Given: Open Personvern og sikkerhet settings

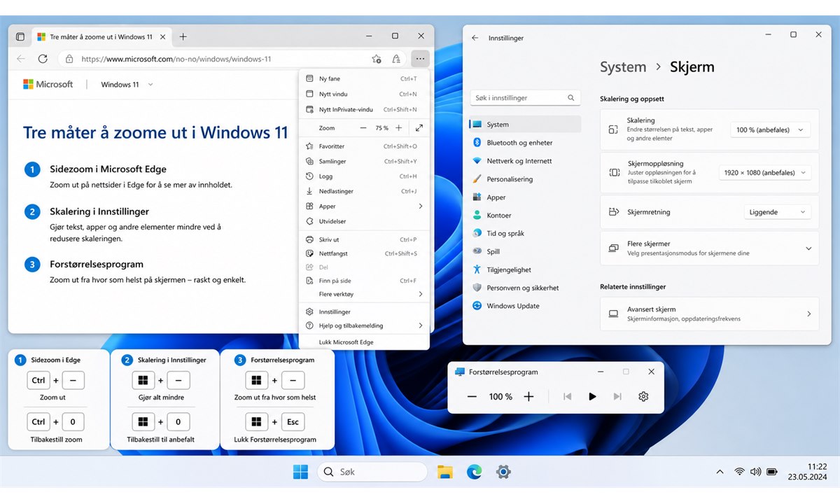Looking at the screenshot, I should [x=525, y=288].
